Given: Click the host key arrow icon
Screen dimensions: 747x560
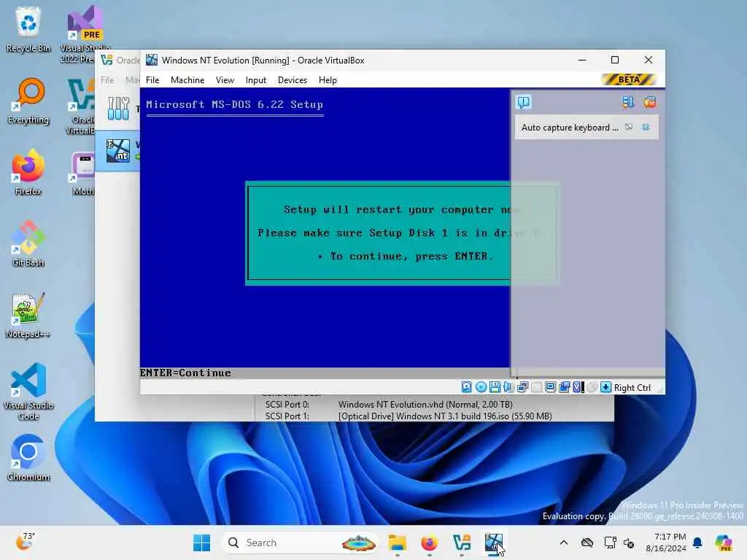Looking at the screenshot, I should point(605,387).
